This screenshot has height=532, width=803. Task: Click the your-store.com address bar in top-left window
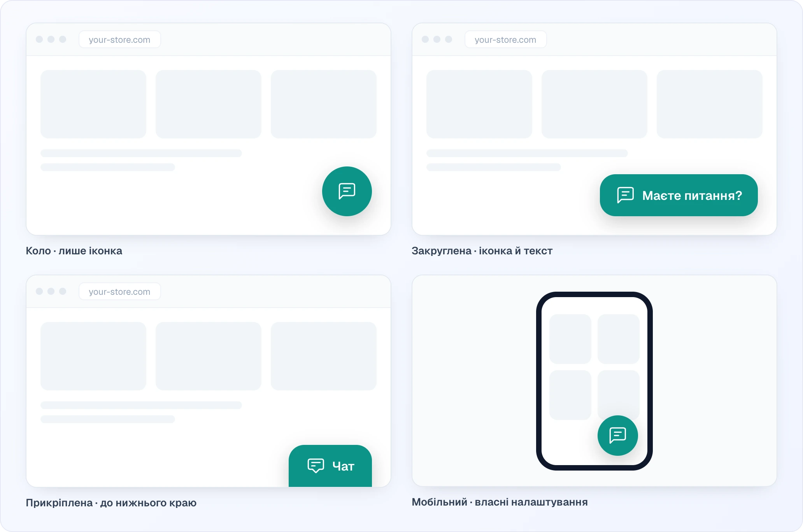tap(119, 40)
